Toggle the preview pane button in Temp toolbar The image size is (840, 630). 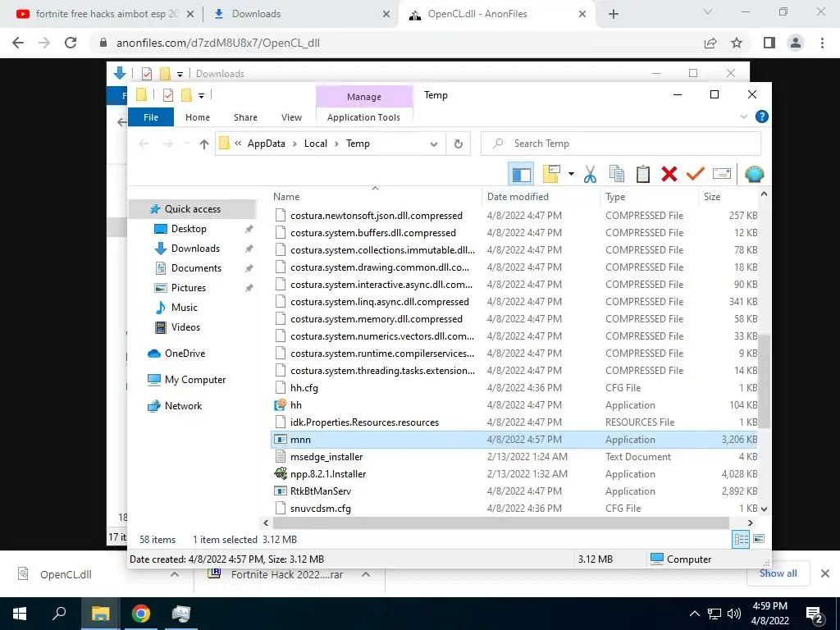(x=521, y=174)
